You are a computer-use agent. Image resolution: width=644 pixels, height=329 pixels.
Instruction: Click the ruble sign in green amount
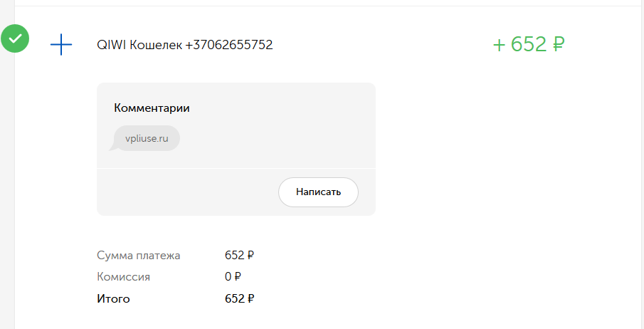[559, 44]
